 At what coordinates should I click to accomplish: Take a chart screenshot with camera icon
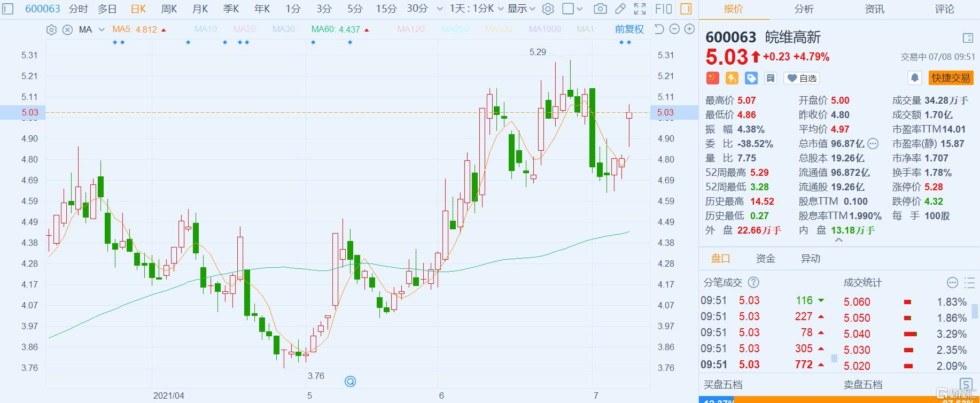[600, 9]
